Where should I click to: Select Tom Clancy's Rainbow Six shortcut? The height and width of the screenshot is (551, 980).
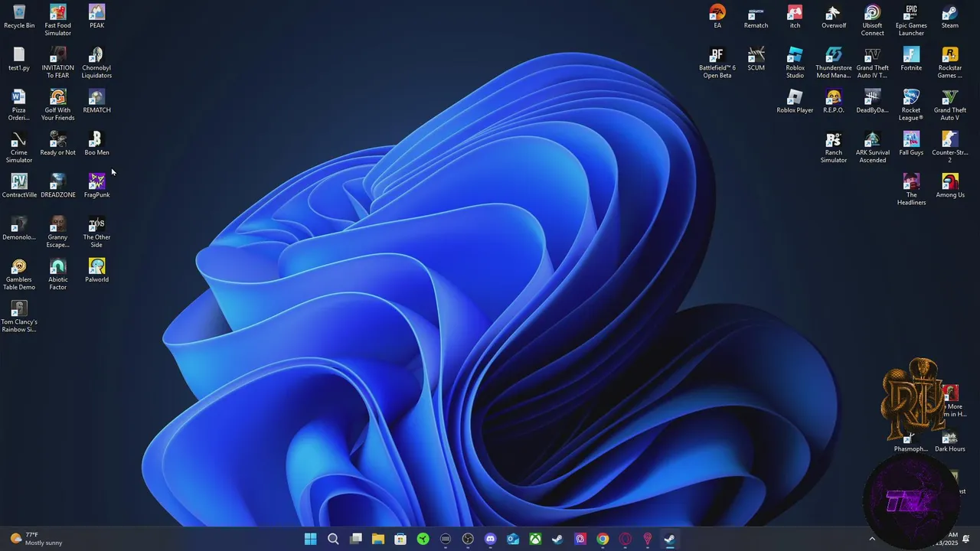pos(19,317)
